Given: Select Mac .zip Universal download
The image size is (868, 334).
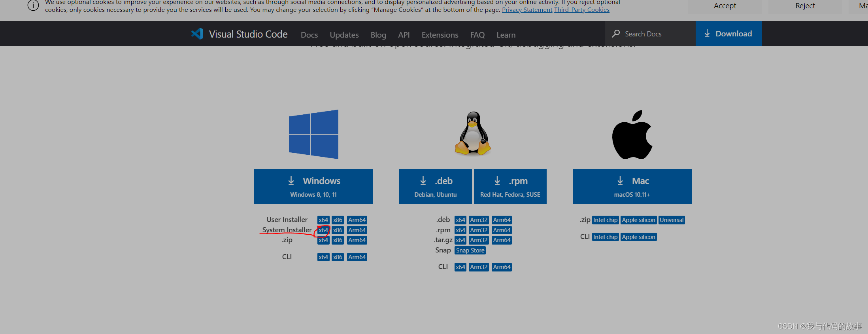Looking at the screenshot, I should coord(672,220).
